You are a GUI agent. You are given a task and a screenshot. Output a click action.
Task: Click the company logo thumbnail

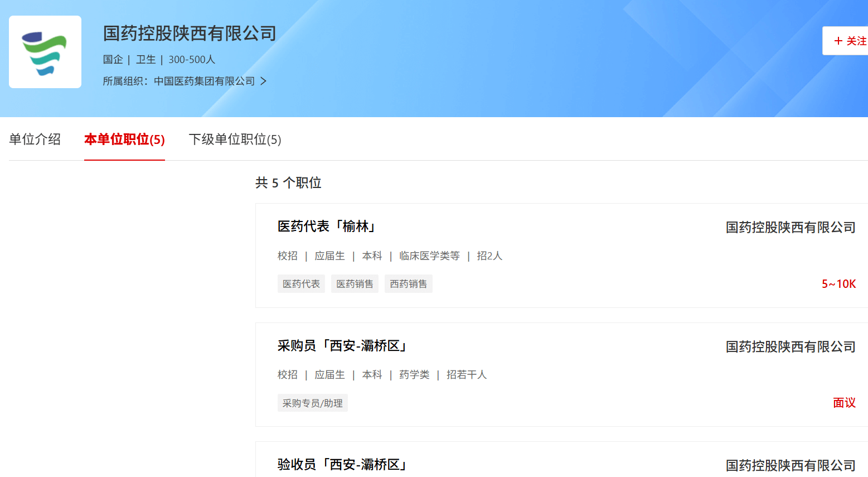45,52
